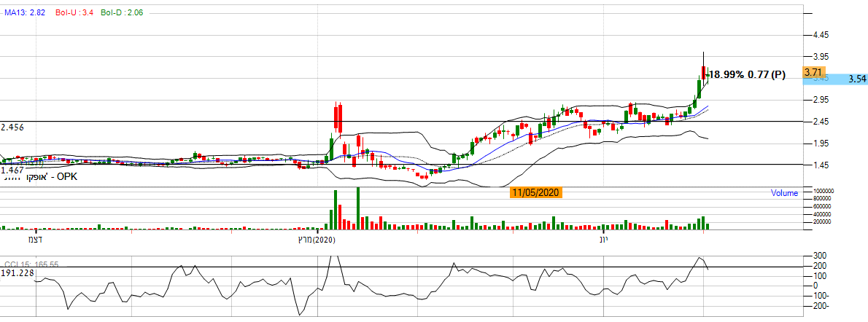Click the 300 value on CCI axis
The height and width of the screenshot is (322, 868).
tap(819, 256)
